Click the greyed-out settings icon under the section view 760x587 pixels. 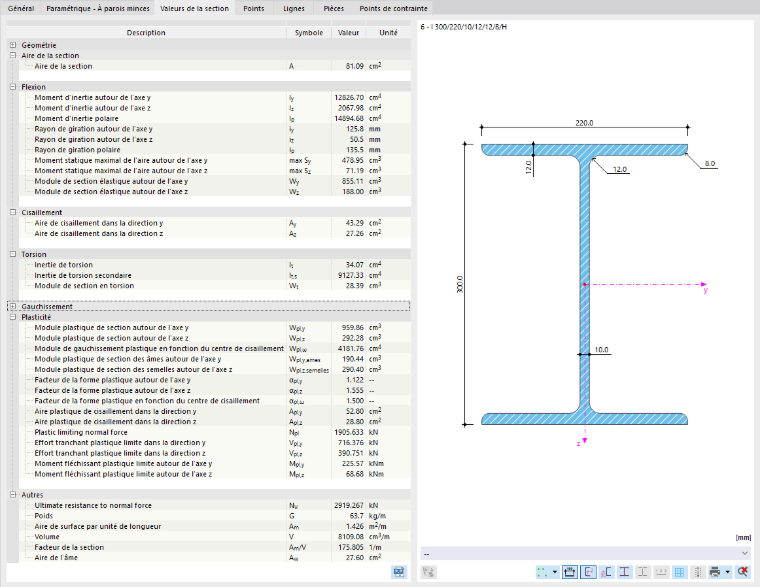[x=428, y=572]
